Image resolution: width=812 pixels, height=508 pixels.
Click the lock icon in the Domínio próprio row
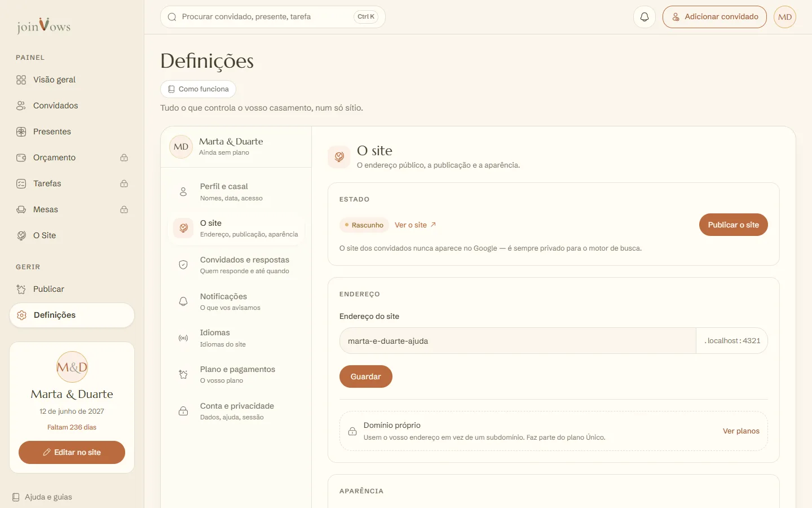pos(352,431)
